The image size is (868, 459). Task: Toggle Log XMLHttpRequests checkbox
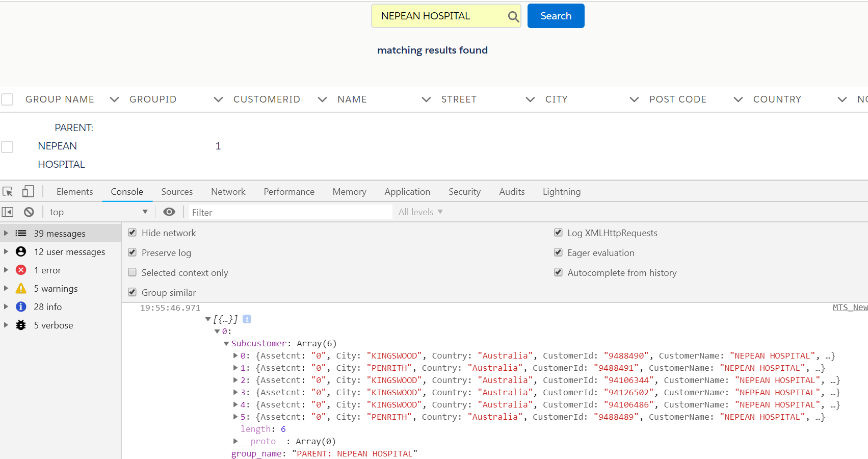(x=559, y=233)
